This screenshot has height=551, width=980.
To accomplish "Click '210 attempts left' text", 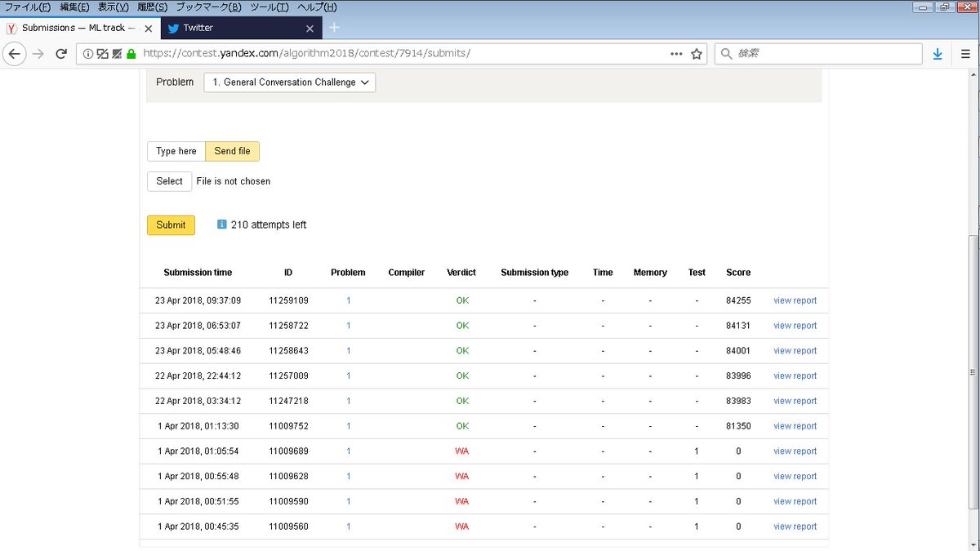I will (x=269, y=224).
